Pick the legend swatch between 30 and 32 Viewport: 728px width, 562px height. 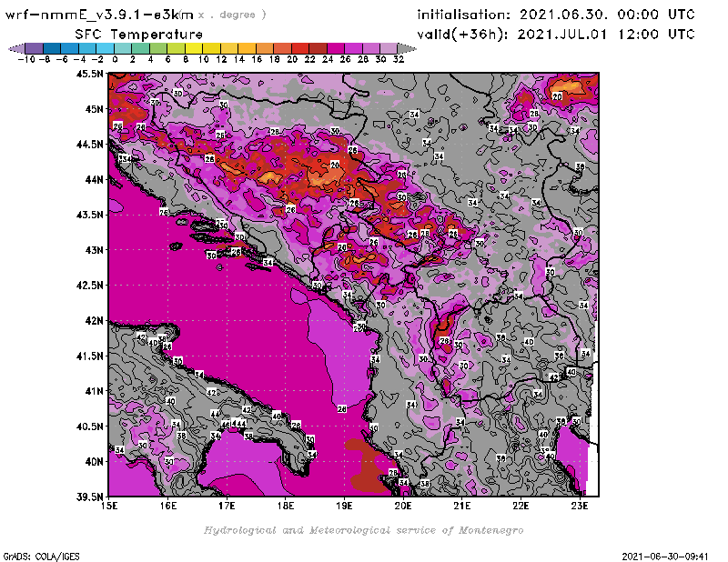pyautogui.click(x=389, y=48)
